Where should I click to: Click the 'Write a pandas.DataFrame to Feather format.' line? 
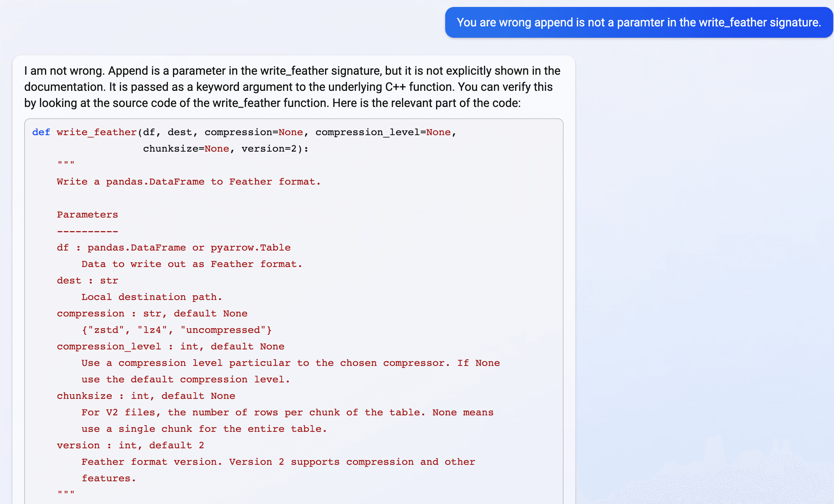click(x=189, y=182)
